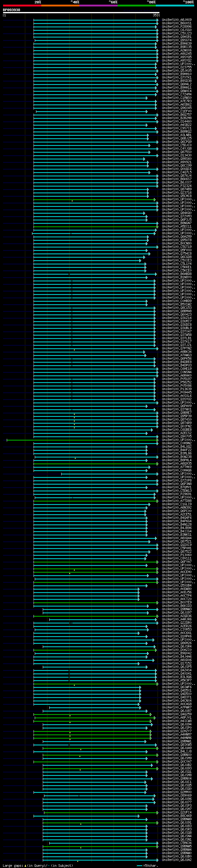197x868 pixels.
Task: Select the UniRef100_A9BK34 label
Action: (177, 352)
